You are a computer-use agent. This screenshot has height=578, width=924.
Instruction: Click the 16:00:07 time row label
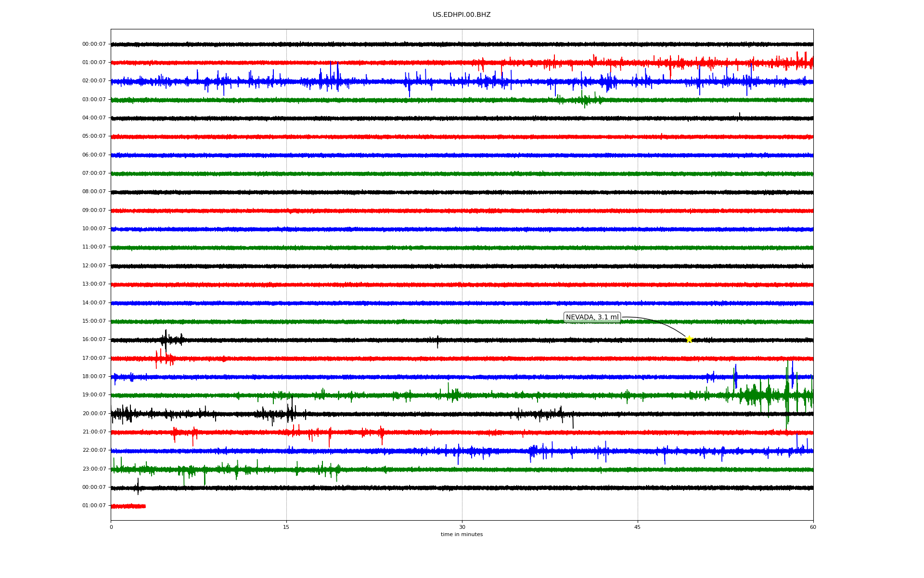[x=94, y=340]
